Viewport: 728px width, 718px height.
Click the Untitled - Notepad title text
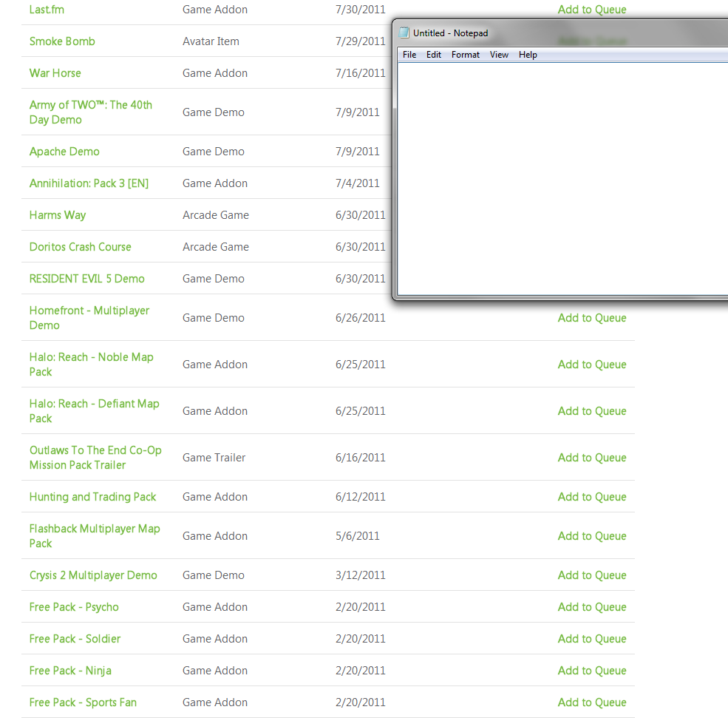pos(450,33)
